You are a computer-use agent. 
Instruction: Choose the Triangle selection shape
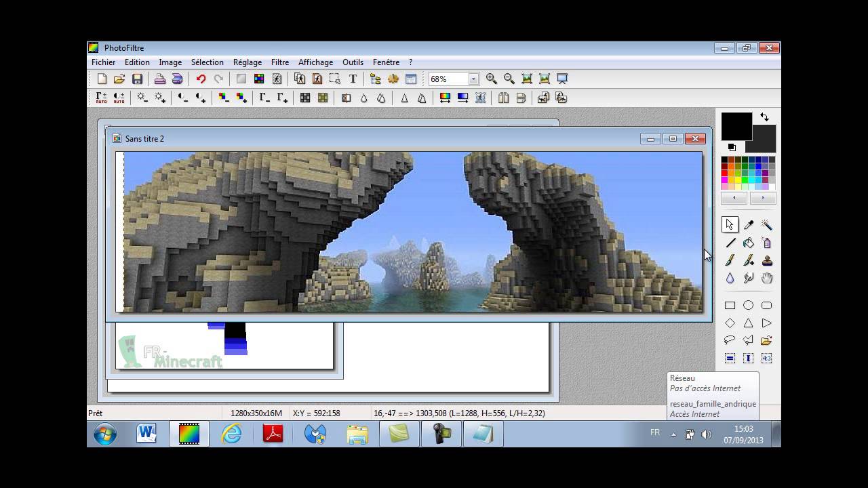(x=749, y=323)
